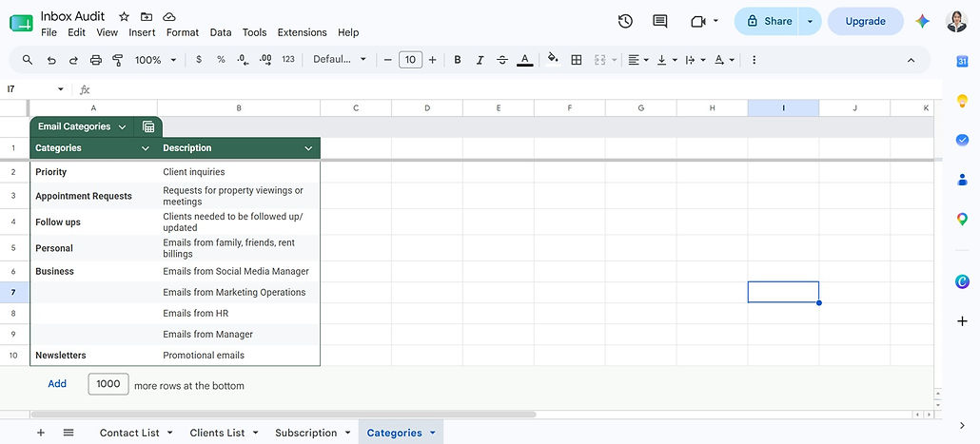Open the font family dropdown
980x444 pixels.
[340, 60]
